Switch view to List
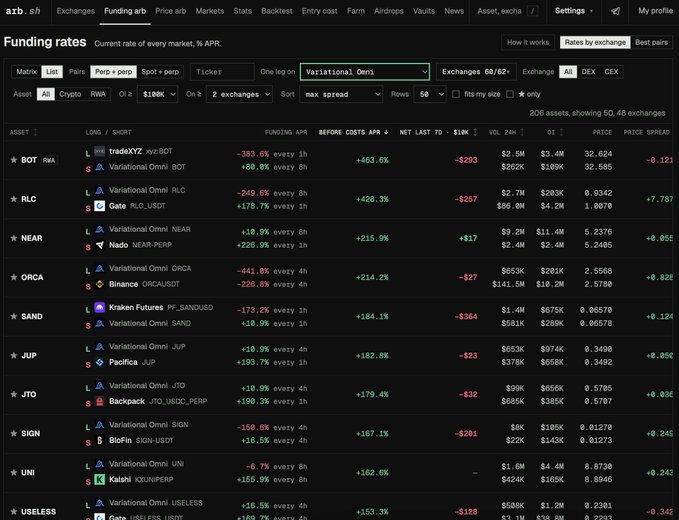 tap(52, 72)
